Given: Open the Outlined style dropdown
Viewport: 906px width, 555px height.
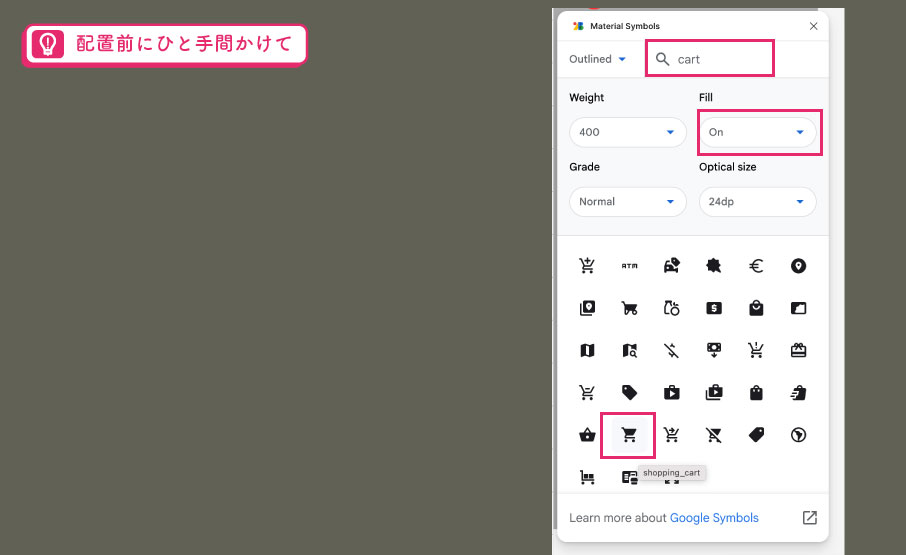Looking at the screenshot, I should click(597, 59).
